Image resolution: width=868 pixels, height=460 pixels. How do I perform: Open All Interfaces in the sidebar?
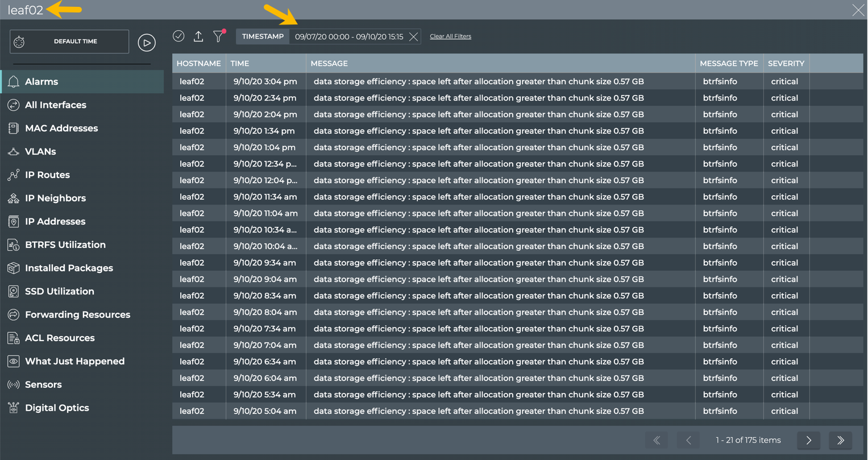pos(55,105)
